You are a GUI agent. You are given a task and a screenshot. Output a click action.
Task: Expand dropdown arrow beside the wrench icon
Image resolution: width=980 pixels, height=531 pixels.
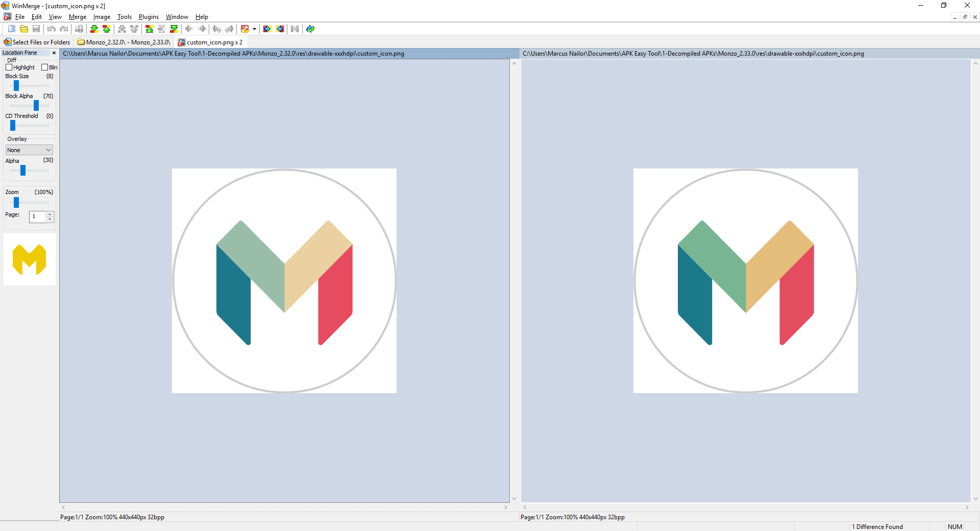(254, 29)
